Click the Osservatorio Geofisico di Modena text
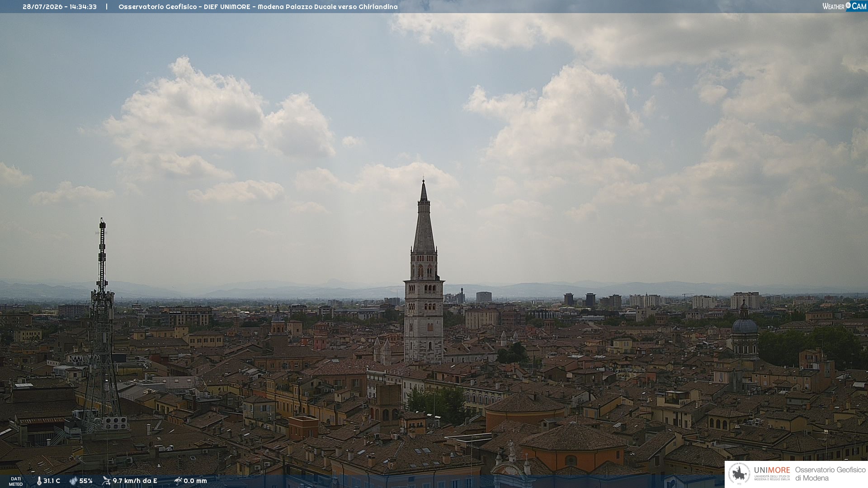The height and width of the screenshot is (488, 868). point(830,474)
